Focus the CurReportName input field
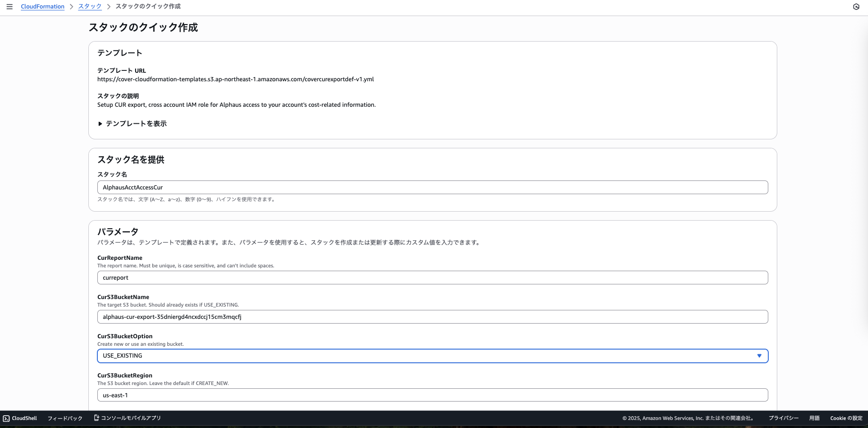 click(432, 278)
